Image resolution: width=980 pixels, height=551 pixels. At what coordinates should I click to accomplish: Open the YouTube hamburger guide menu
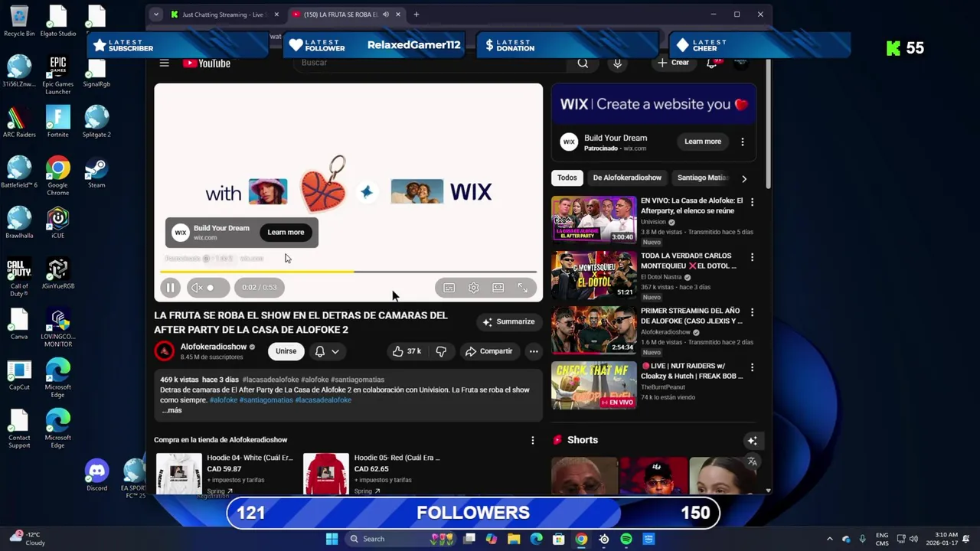164,64
